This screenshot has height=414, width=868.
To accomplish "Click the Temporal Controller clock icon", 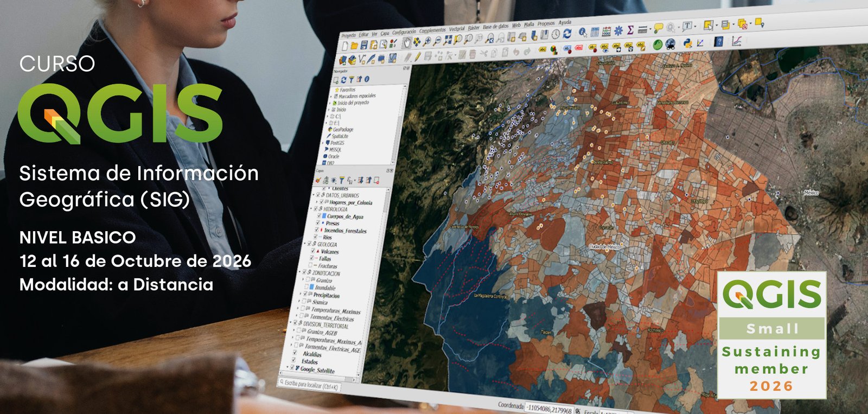I will 556,34.
